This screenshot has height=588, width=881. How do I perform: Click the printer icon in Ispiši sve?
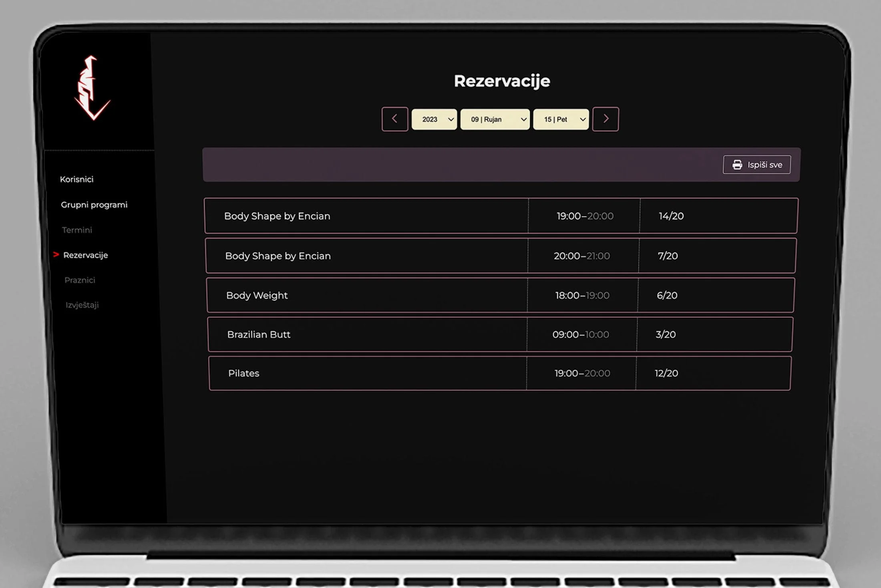tap(737, 165)
